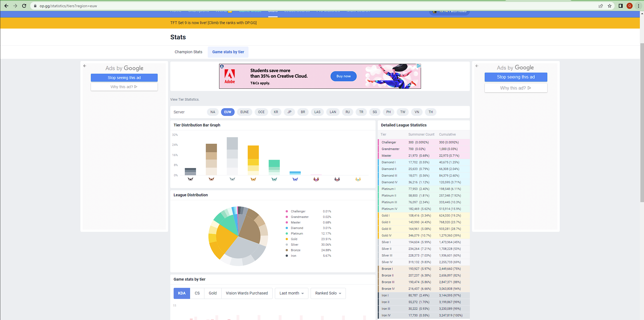Open TFT Set 9 announcement banner link
Viewport: 644px width, 320px height.
pyautogui.click(x=213, y=23)
